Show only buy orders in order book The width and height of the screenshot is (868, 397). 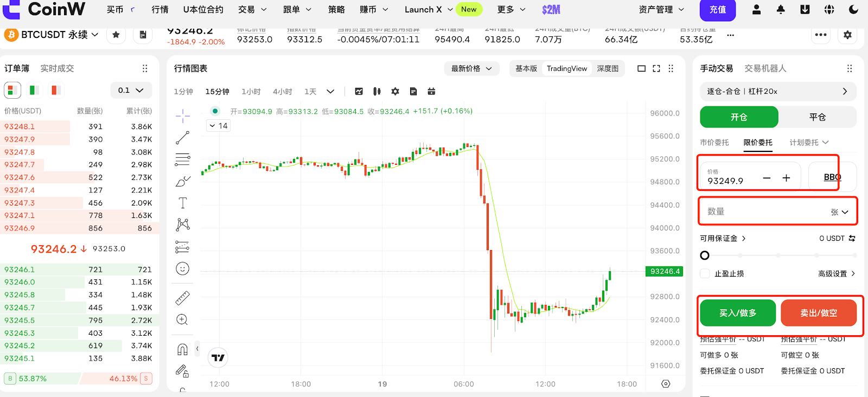[34, 90]
